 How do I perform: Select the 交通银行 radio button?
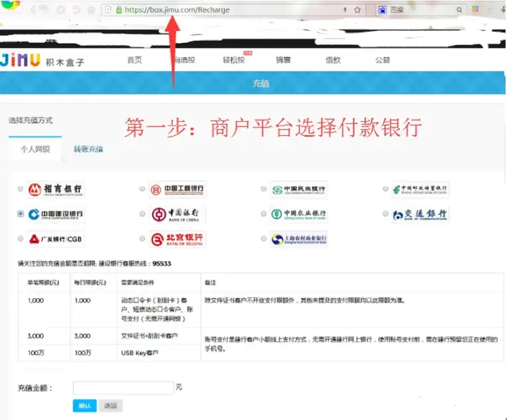[x=385, y=214]
